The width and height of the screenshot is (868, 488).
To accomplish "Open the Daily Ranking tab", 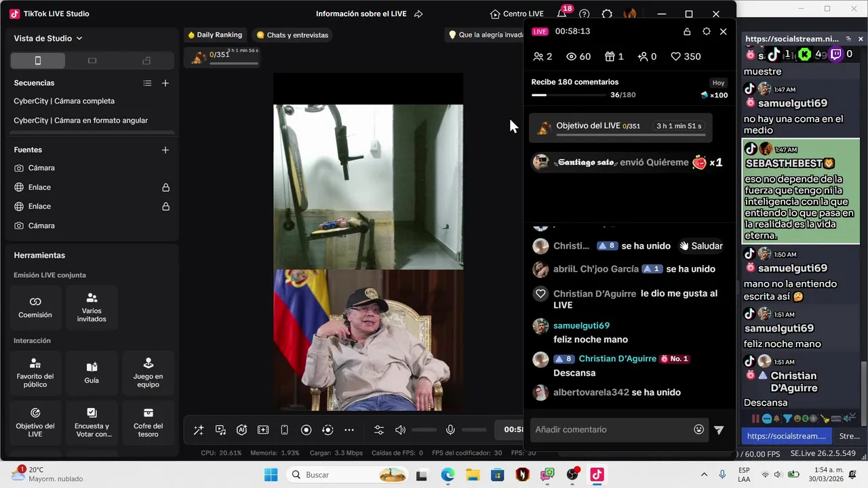I will 215,35.
